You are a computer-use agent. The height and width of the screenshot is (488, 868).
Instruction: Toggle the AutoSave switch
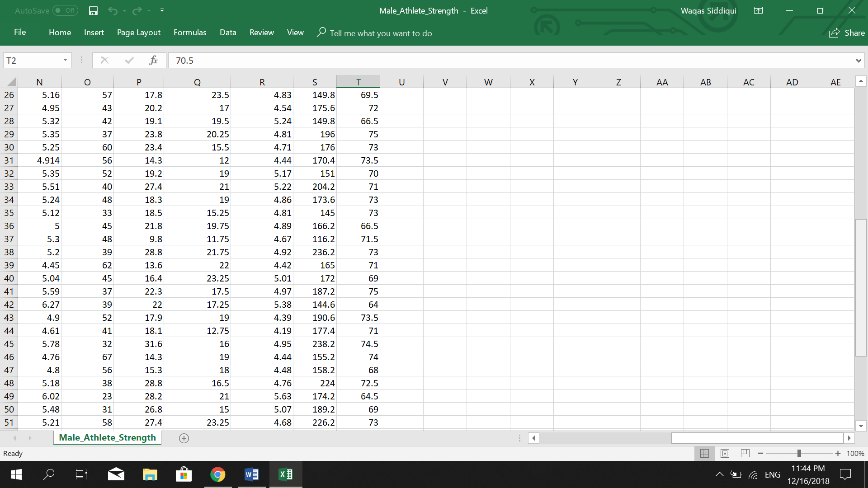coord(65,10)
